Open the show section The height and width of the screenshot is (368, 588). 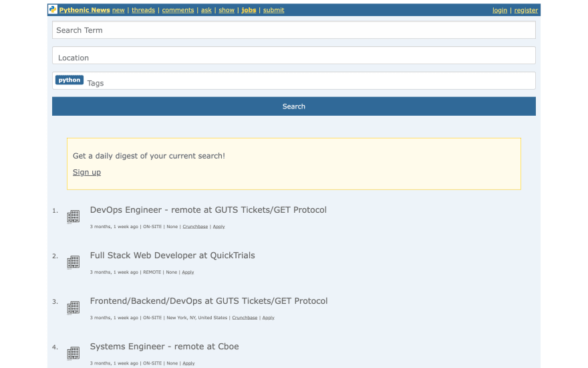(227, 10)
